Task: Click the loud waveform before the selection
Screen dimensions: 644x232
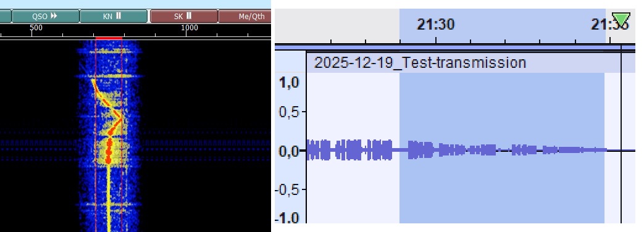Action: (349, 150)
